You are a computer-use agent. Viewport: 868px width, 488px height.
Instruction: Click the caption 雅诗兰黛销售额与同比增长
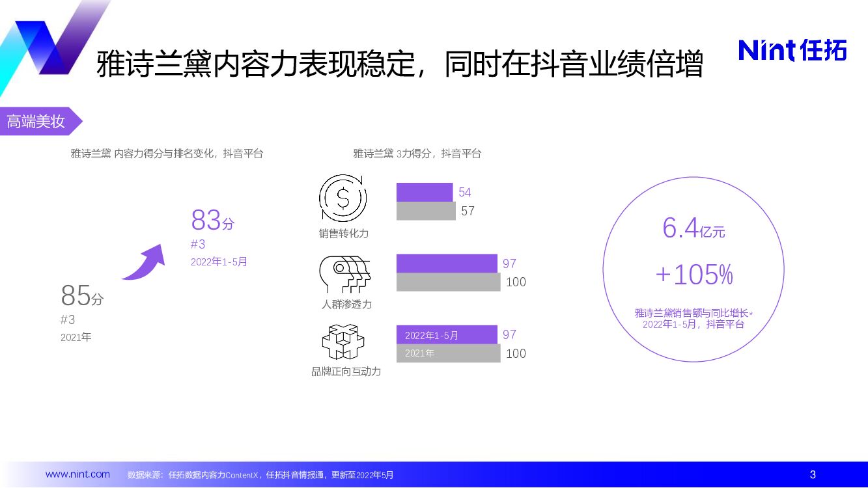pyautogui.click(x=693, y=313)
